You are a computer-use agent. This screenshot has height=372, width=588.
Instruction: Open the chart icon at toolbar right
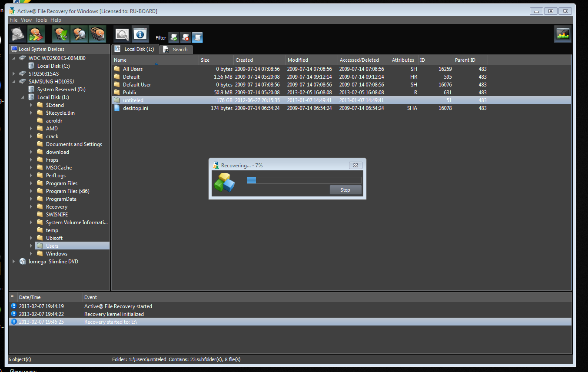(x=563, y=34)
